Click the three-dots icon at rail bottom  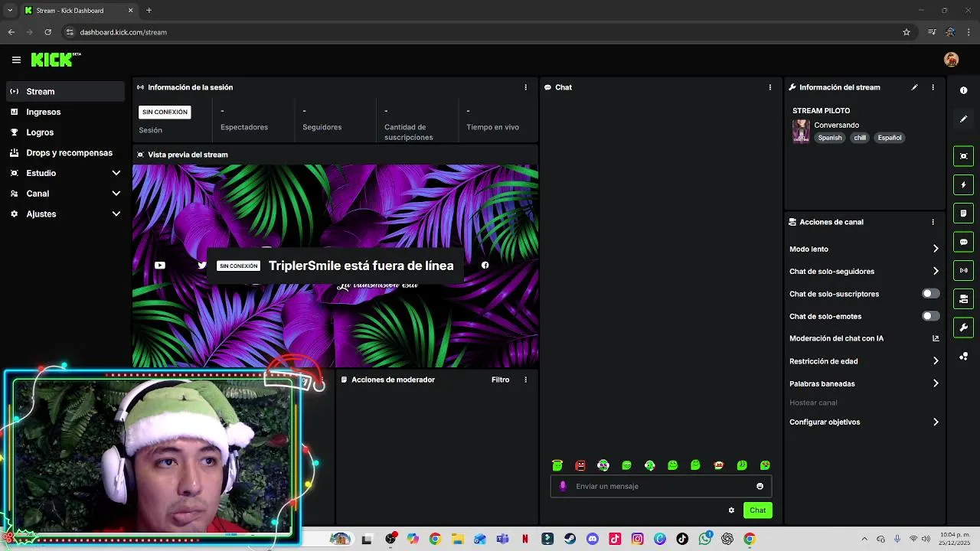[963, 356]
